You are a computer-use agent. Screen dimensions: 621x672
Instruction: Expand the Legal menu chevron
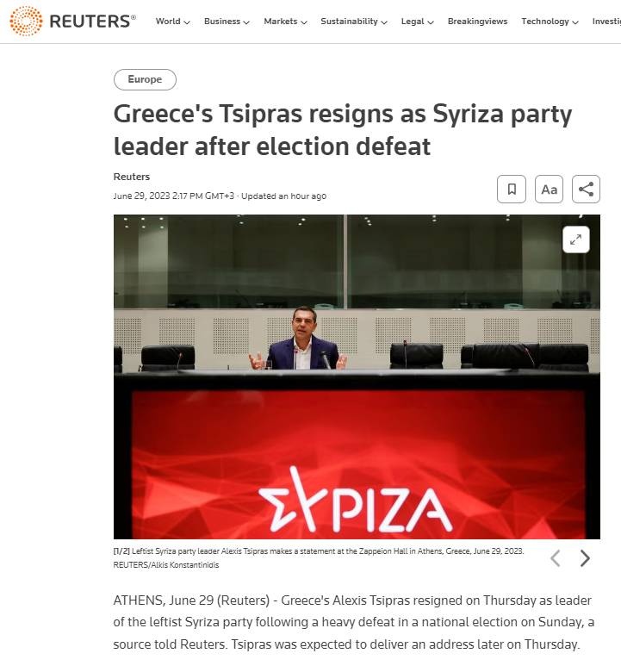click(431, 22)
